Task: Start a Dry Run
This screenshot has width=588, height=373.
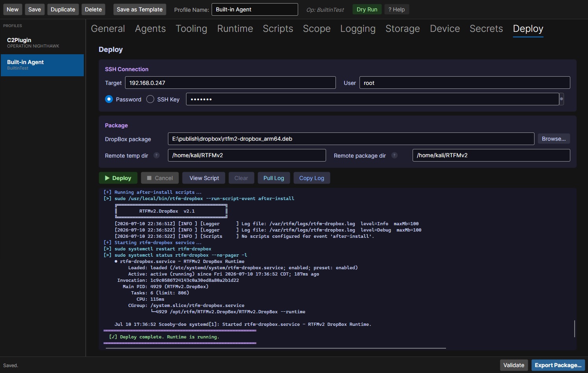Action: (x=367, y=9)
